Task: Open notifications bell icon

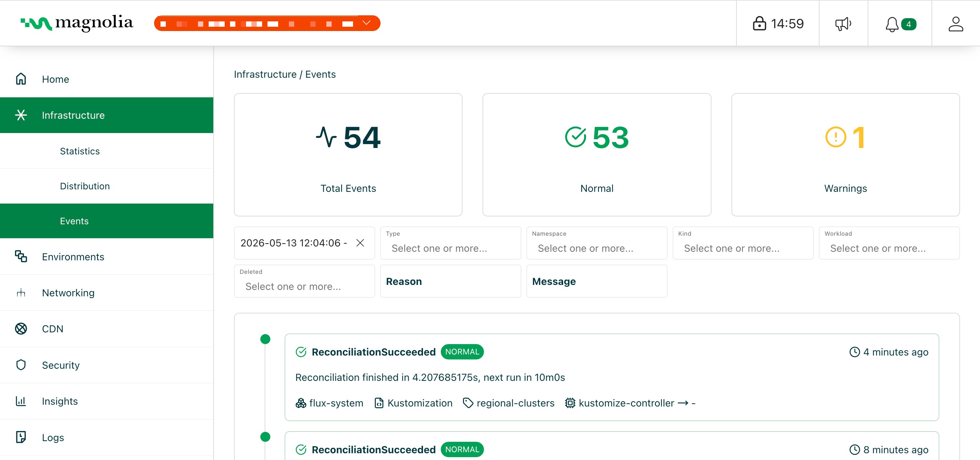Action: [892, 24]
